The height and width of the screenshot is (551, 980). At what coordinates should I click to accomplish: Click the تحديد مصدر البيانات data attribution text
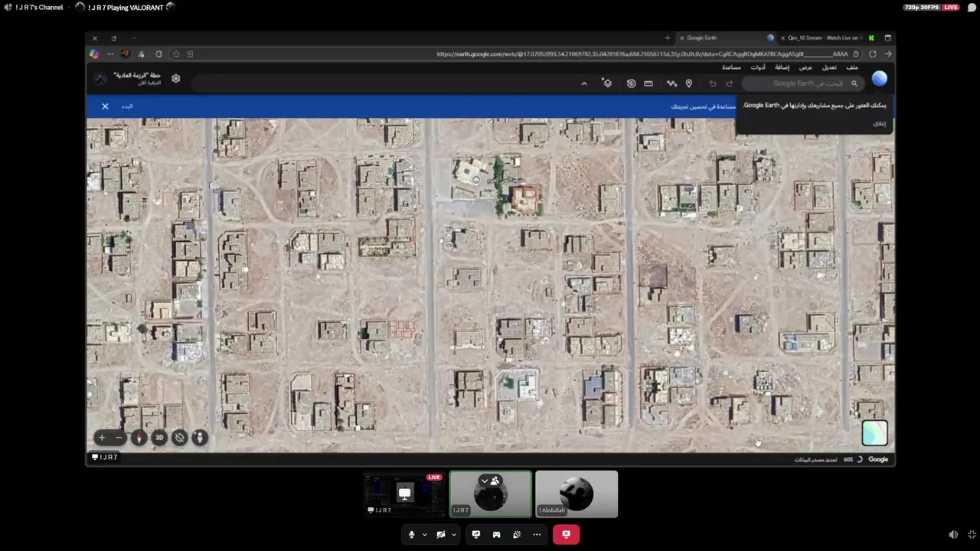[815, 460]
